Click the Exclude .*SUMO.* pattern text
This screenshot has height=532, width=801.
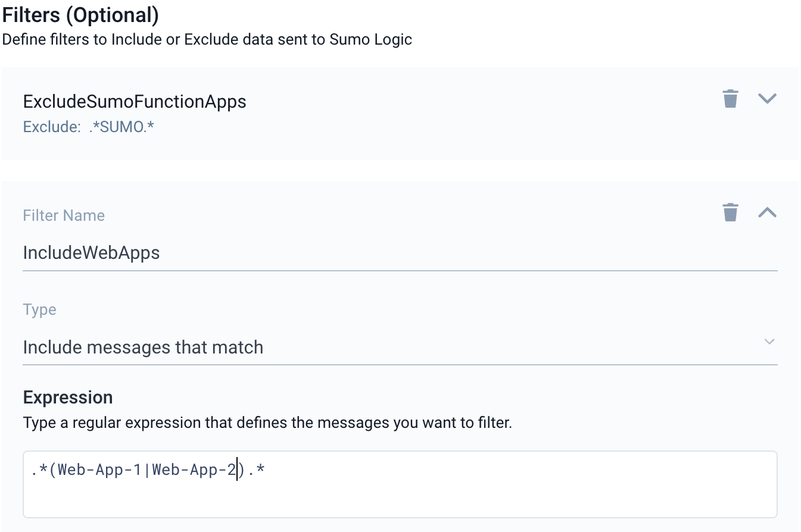tap(90, 126)
